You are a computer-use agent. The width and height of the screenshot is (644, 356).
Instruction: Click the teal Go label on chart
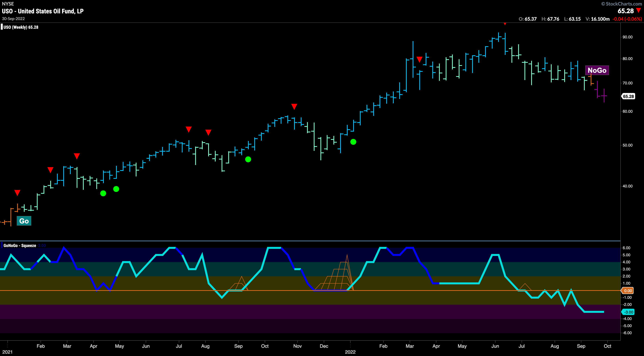(x=24, y=221)
